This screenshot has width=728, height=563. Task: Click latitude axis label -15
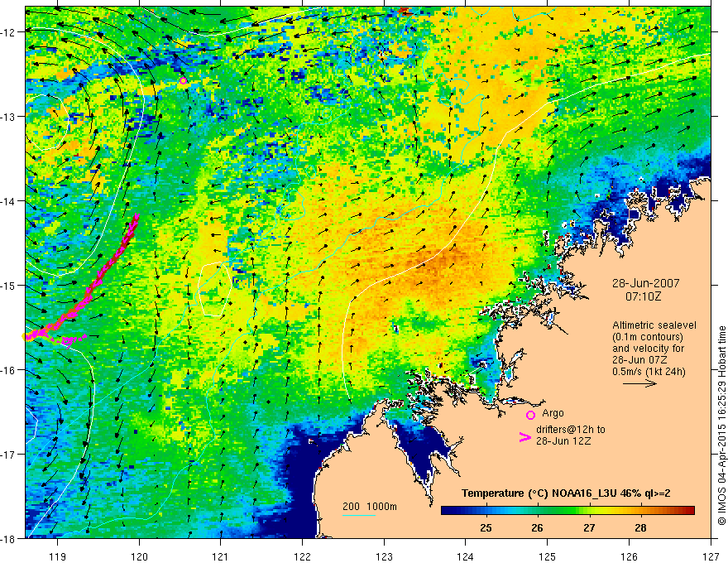click(9, 286)
